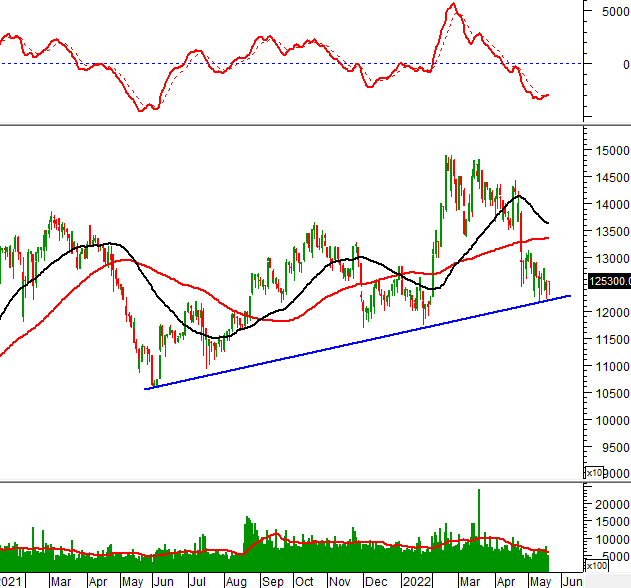Click the 2021 label on the date axis
Viewport: 631px width, 588px height.
point(10,581)
